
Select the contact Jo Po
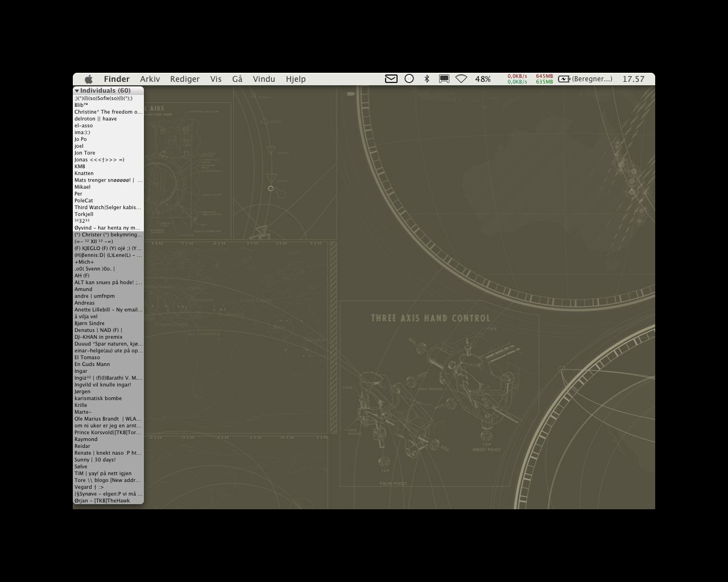coord(108,139)
